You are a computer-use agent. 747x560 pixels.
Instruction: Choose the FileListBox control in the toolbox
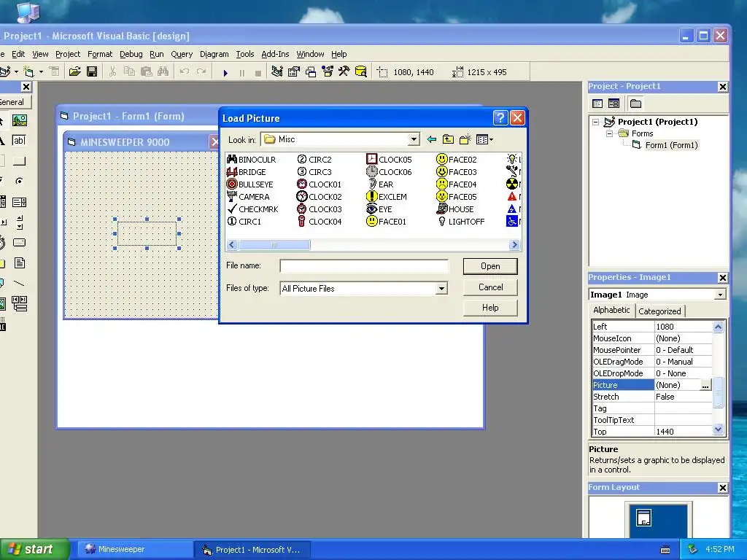tap(20, 262)
